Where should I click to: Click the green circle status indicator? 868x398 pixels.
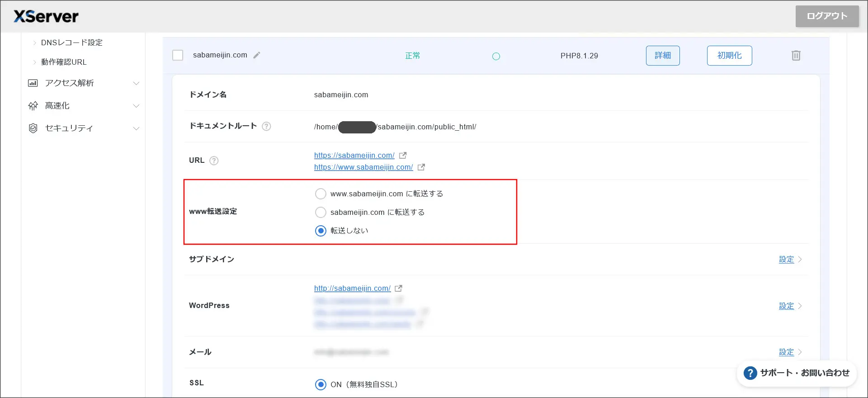coord(496,56)
